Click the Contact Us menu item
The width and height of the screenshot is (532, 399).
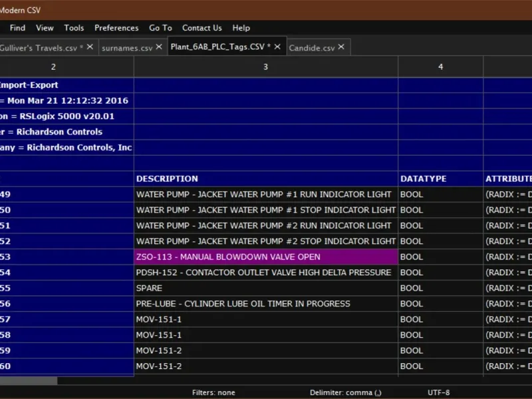(202, 28)
